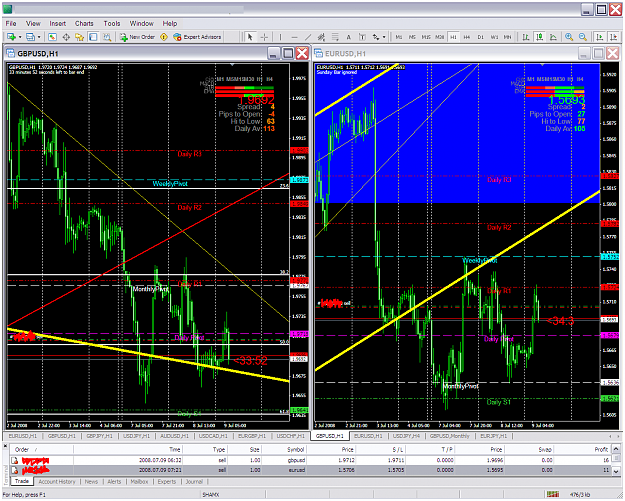Toggle the Market Watch window
625x501 pixels.
[x=52, y=37]
